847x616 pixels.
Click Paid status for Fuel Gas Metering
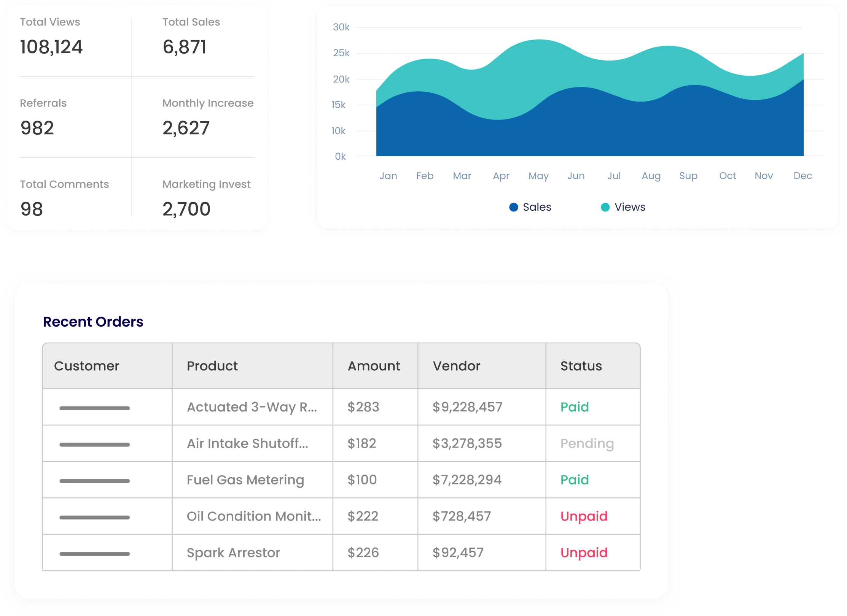[x=575, y=480]
